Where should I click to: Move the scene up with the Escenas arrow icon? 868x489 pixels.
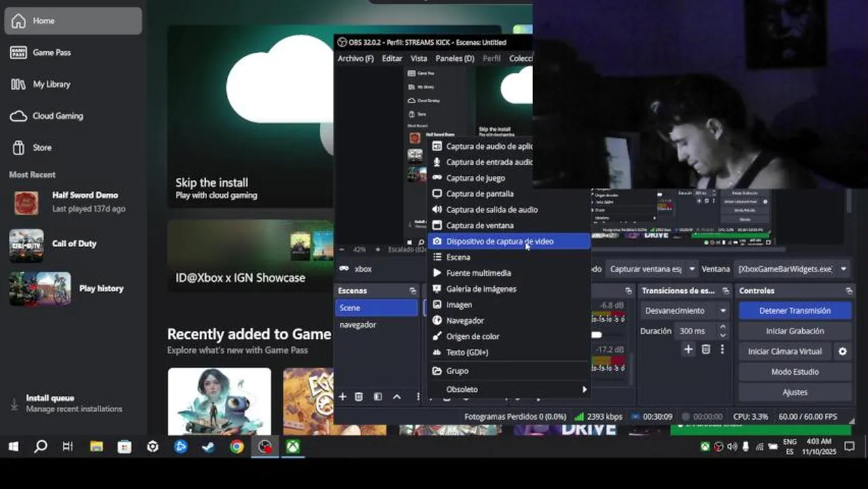pyautogui.click(x=397, y=397)
